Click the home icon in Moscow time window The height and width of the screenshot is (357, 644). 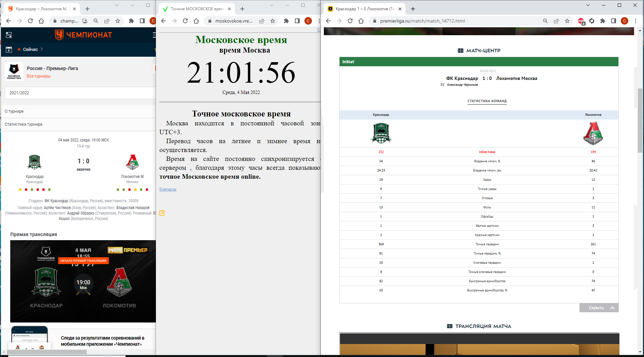[x=196, y=21]
